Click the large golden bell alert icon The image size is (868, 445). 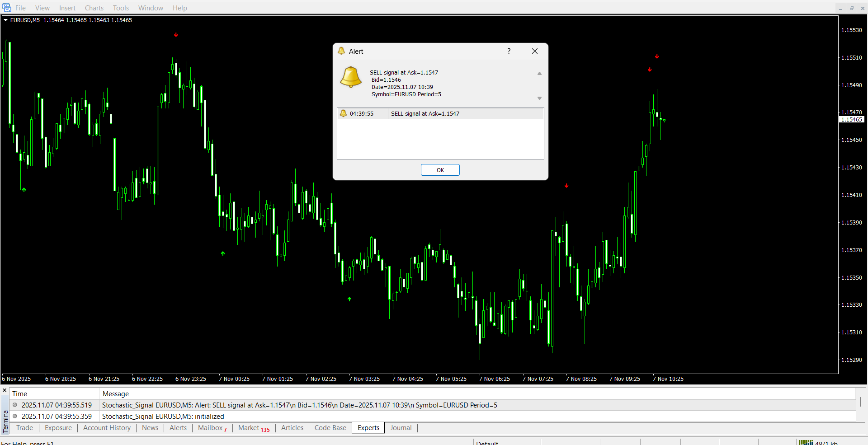pos(351,77)
